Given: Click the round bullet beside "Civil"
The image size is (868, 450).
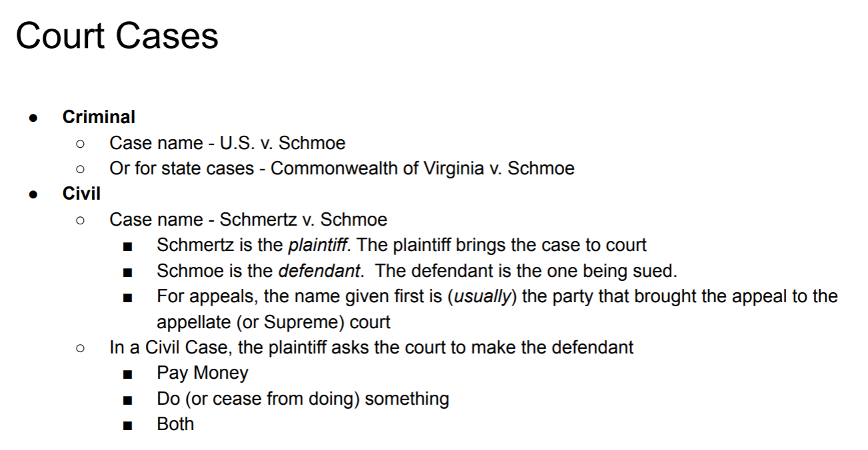Looking at the screenshot, I should pos(33,194).
